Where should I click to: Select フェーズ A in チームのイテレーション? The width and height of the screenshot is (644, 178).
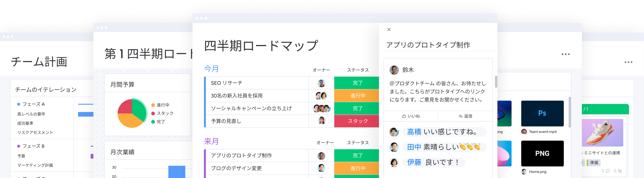(31, 104)
